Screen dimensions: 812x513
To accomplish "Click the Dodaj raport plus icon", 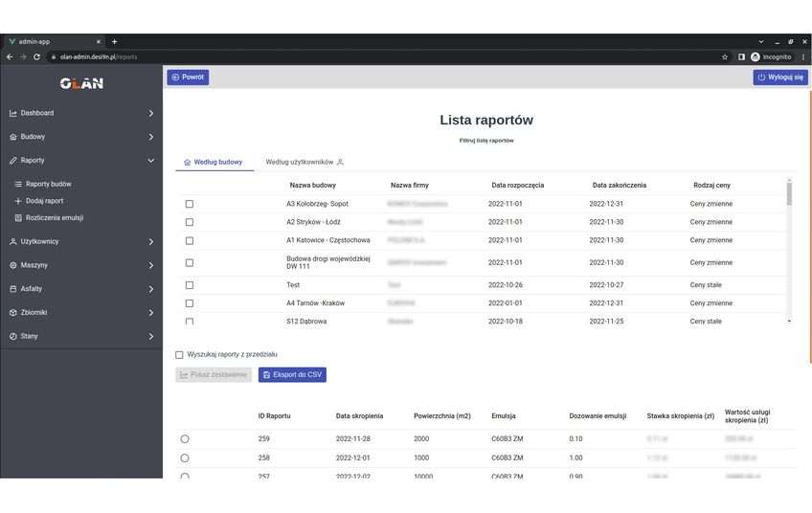I will coord(18,201).
